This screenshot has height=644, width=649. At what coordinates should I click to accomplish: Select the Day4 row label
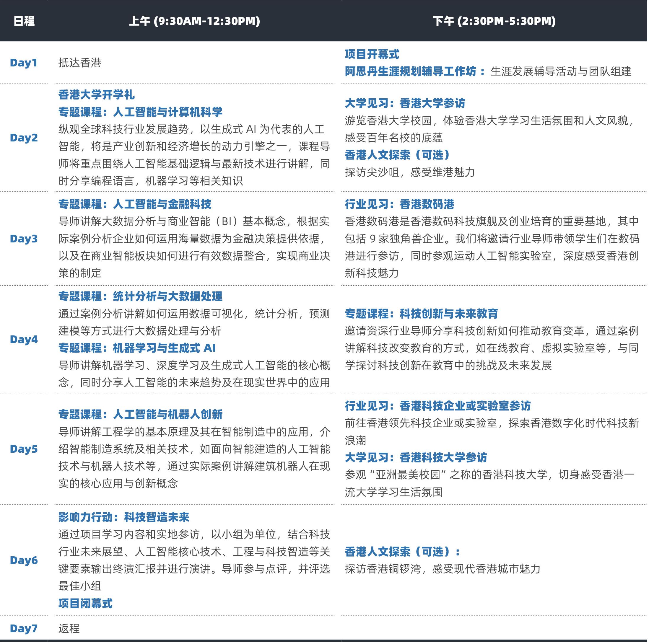point(24,340)
